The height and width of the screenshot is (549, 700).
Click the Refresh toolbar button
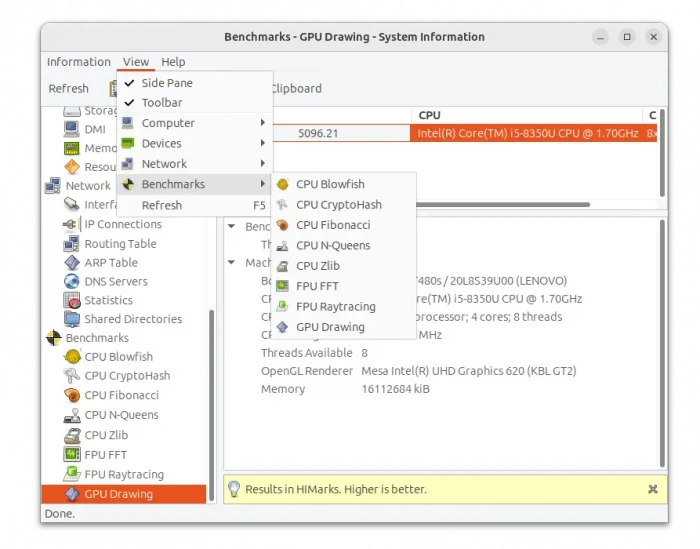pyautogui.click(x=69, y=88)
